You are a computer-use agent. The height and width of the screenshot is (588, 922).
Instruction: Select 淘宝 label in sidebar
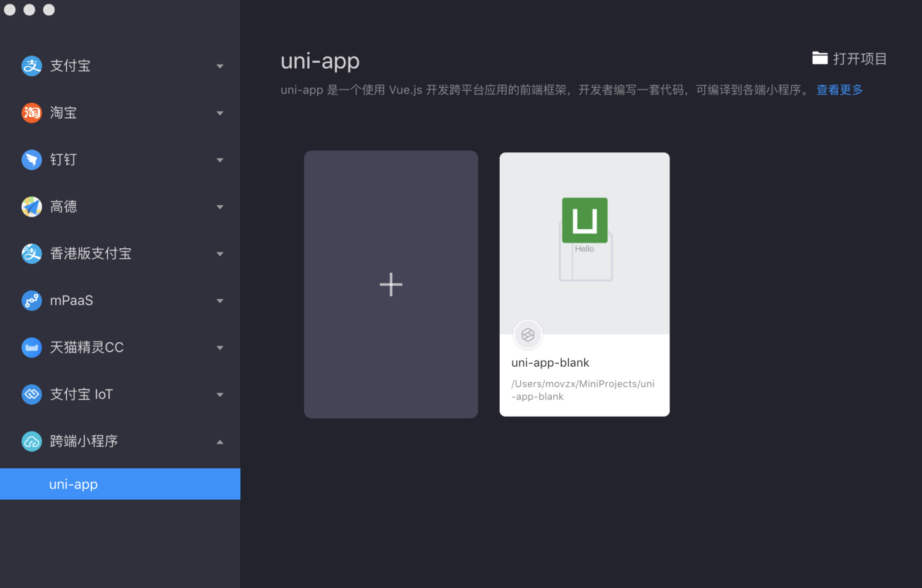click(63, 112)
